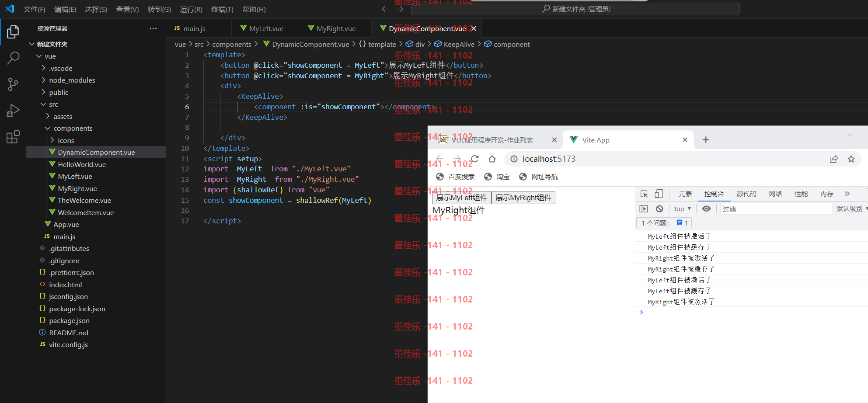The image size is (868, 403).
Task: Open the Extensions view
Action: [x=13, y=137]
